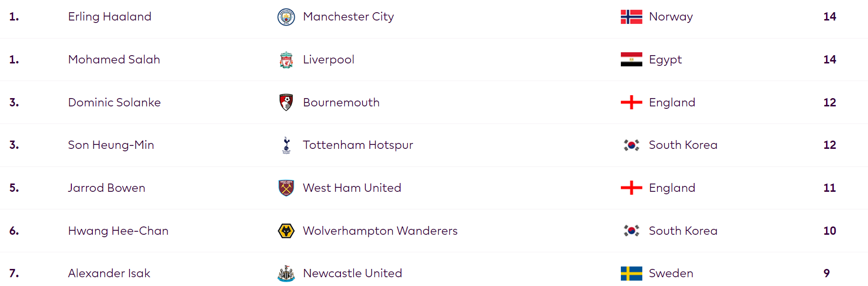Image resolution: width=868 pixels, height=286 pixels.
Task: Click the Wolverhampton Wanderers club name
Action: [380, 231]
